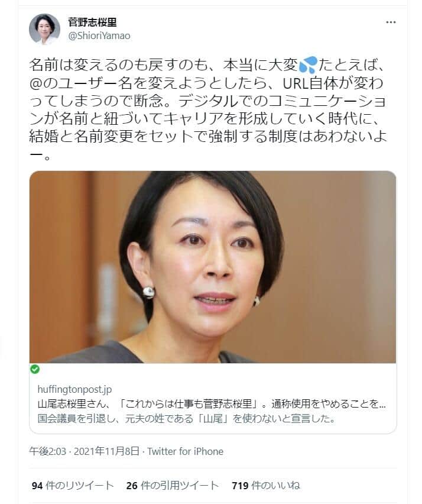Open the @ShioriYamao handle link

pos(99,35)
